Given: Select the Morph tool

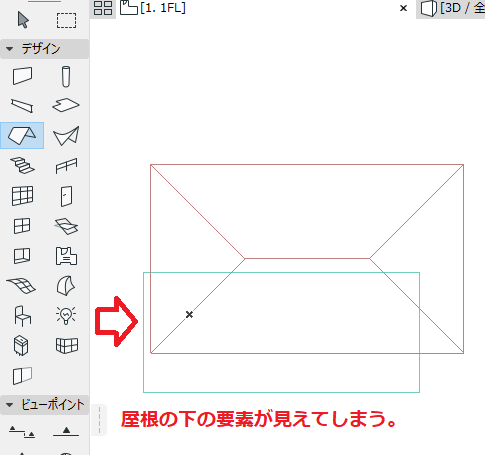Looking at the screenshot, I should coord(66,286).
